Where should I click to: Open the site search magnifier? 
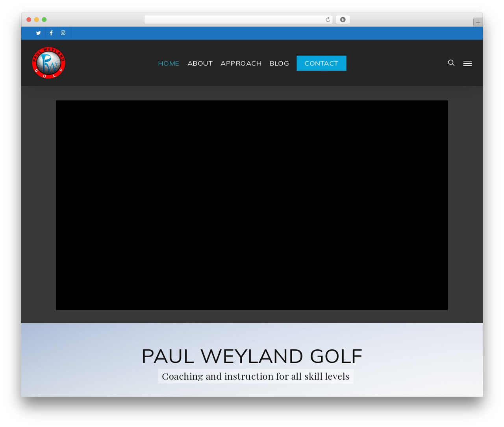[x=451, y=63]
